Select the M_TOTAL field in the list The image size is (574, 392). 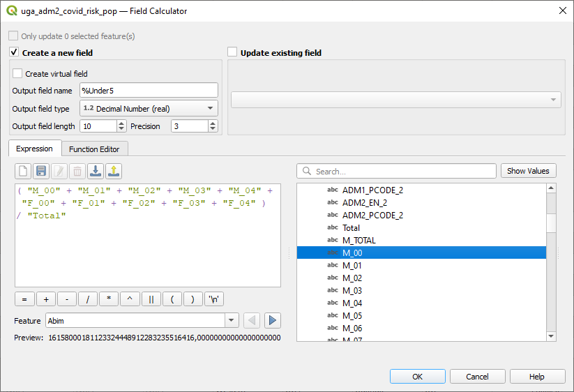358,241
